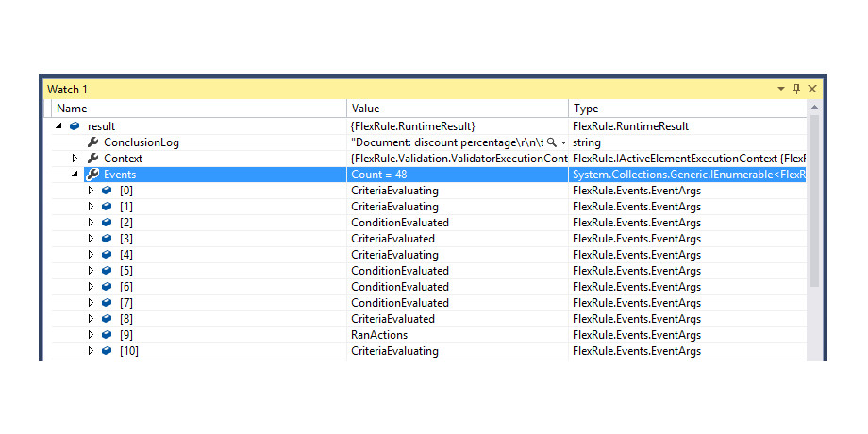Select FlexRule.Events.EventArgs type in row [9]
Screen dimensions: 868x434
pyautogui.click(x=637, y=335)
